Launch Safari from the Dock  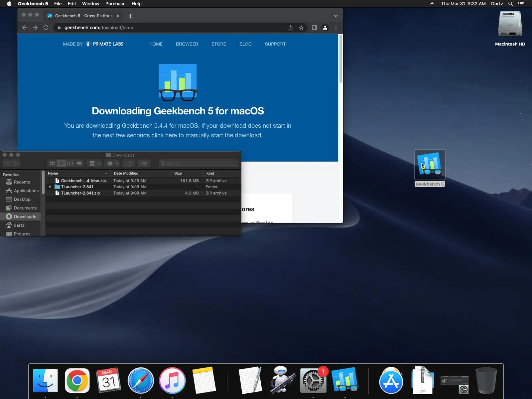point(141,380)
